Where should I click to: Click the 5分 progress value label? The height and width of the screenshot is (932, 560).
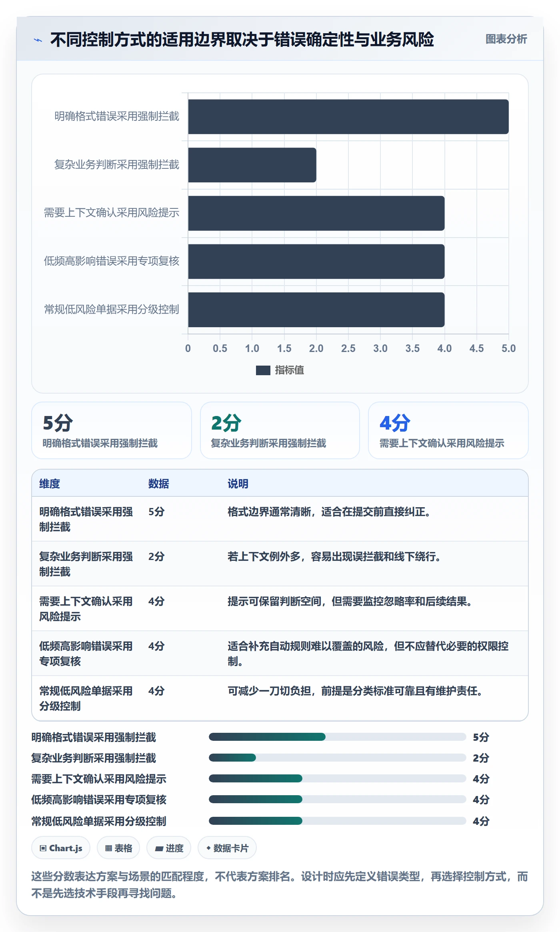tap(481, 737)
